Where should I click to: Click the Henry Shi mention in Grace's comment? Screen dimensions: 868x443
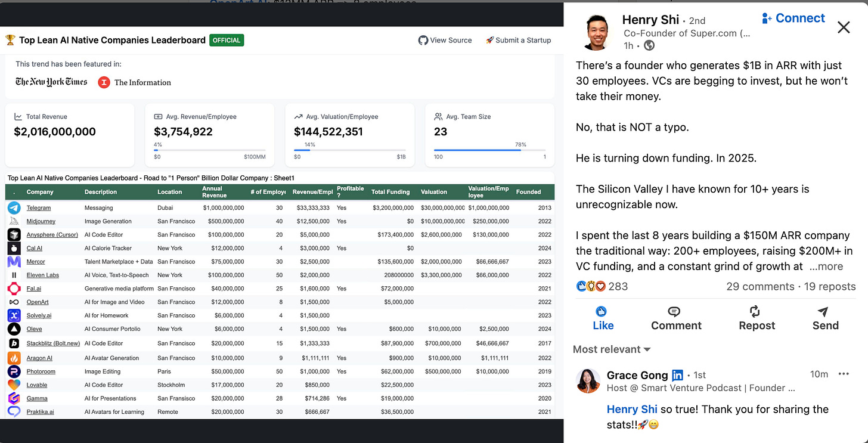point(632,409)
